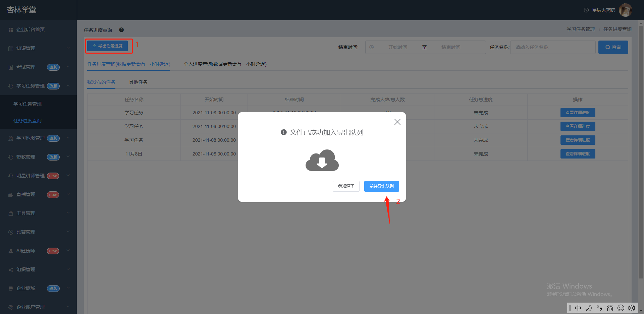Expand the 知识管理 sidebar menu

coord(38,48)
